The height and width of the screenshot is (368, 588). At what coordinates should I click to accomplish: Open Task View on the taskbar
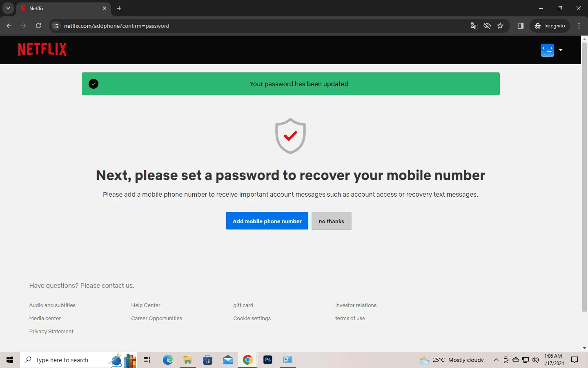point(147,360)
